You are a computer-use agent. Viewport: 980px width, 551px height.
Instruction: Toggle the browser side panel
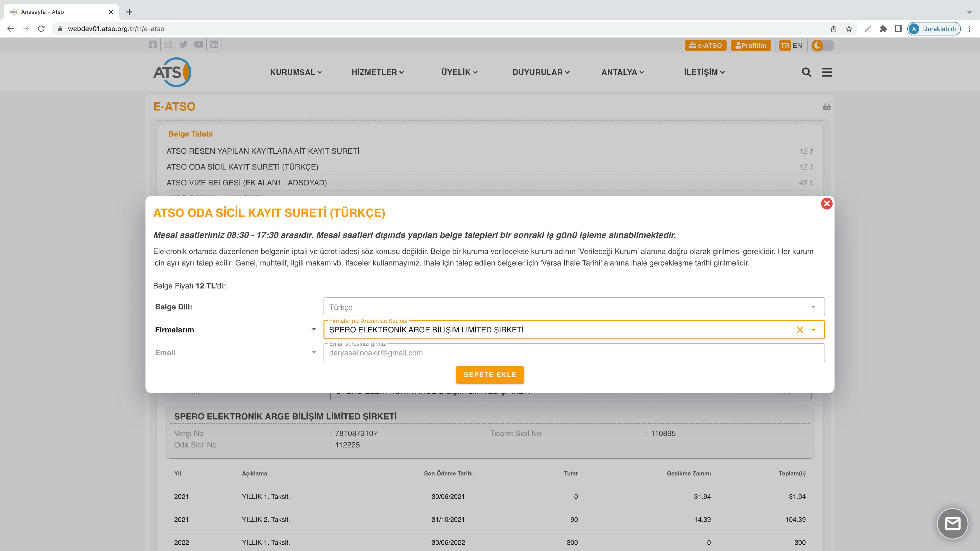point(899,29)
